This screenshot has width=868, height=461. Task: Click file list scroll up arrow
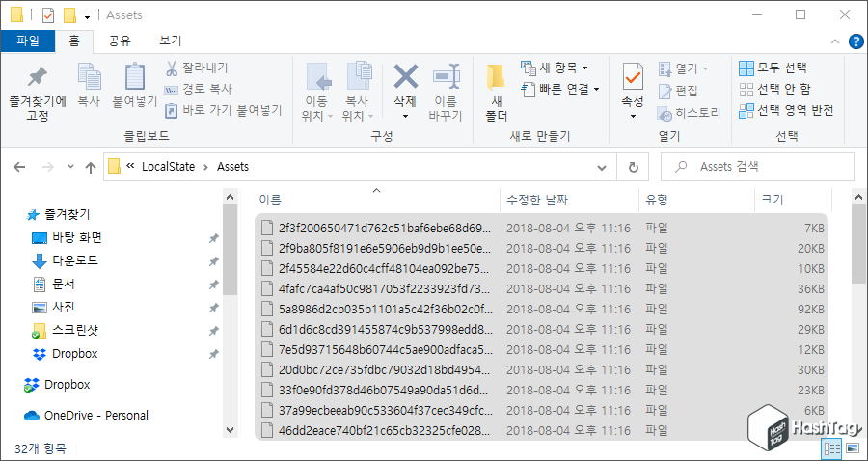(859, 197)
